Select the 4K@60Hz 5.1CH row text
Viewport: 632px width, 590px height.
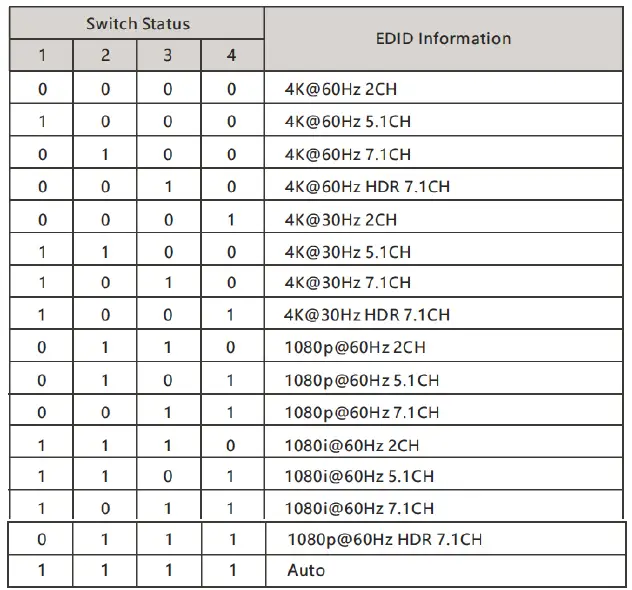(x=347, y=122)
